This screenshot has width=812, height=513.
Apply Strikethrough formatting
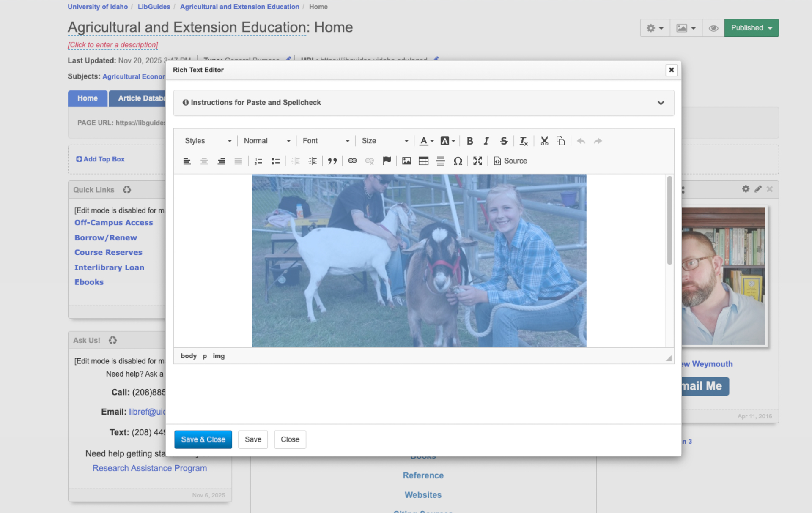coord(504,141)
